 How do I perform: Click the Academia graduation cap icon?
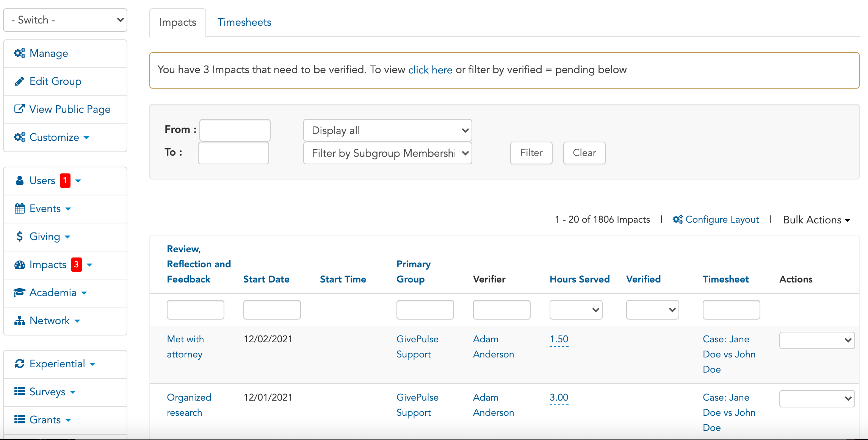[x=20, y=293]
